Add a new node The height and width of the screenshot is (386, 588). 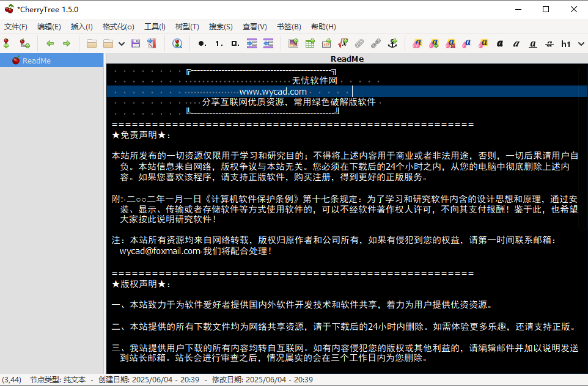point(6,43)
